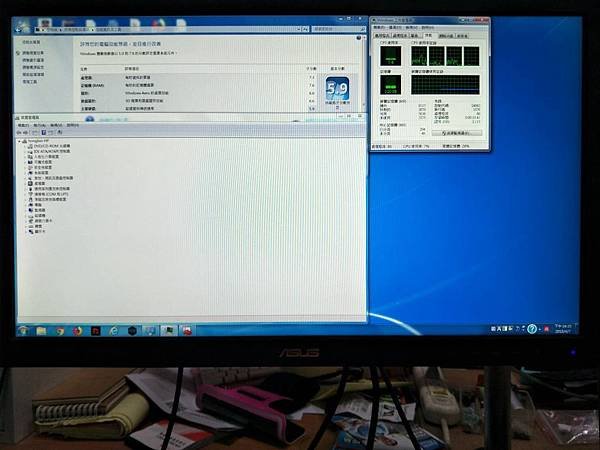Switch to Task Manager Processes tab
Image resolution: width=600 pixels, height=450 pixels.
(x=400, y=36)
